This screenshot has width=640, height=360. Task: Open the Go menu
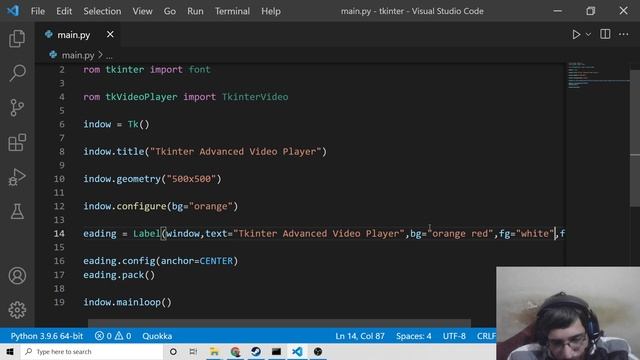[170, 11]
